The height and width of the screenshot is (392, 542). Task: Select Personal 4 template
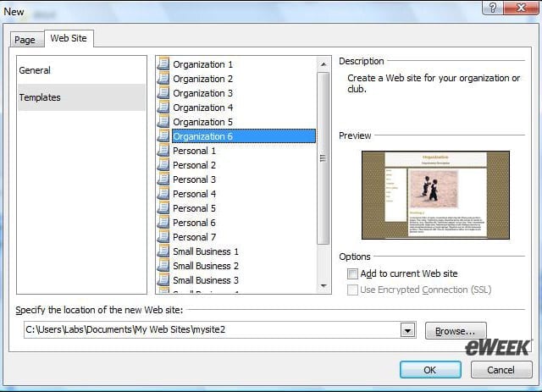click(x=194, y=194)
